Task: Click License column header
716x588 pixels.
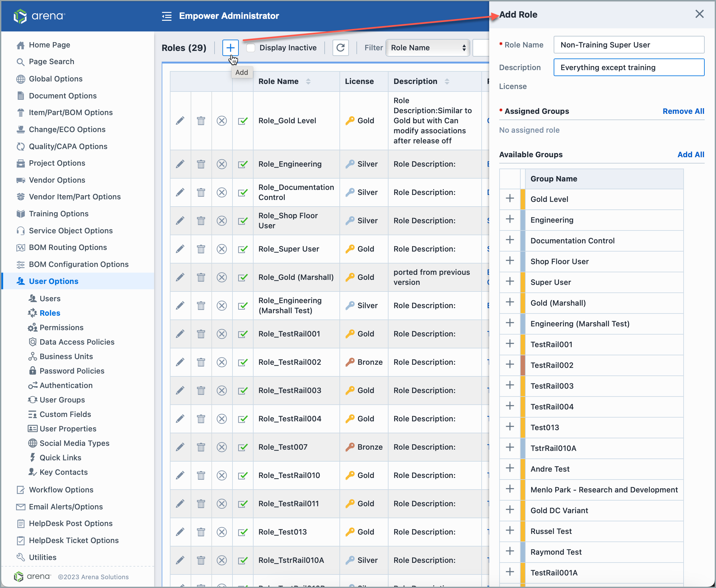Action: (x=364, y=81)
